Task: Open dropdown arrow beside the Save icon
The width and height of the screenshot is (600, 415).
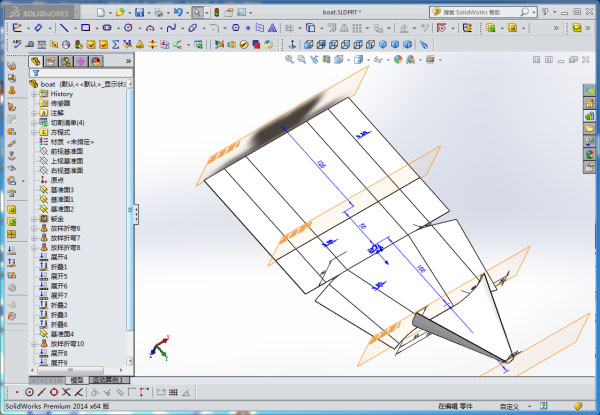Action: click(x=149, y=13)
